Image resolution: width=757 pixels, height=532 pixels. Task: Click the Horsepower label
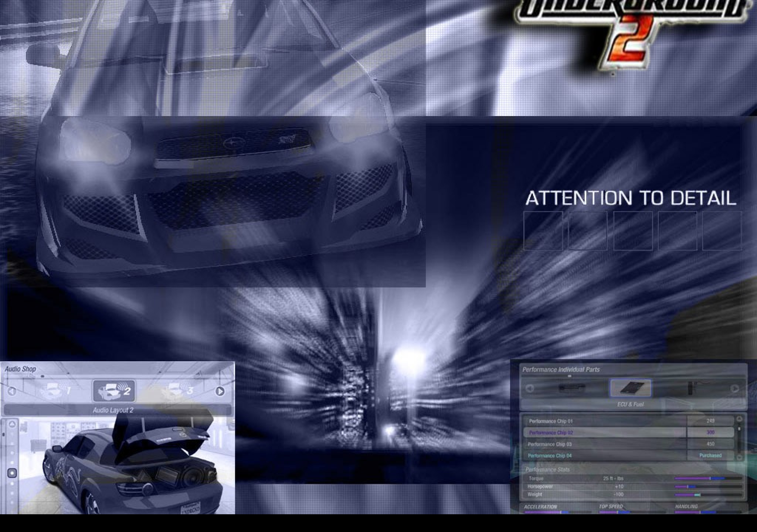[540, 487]
